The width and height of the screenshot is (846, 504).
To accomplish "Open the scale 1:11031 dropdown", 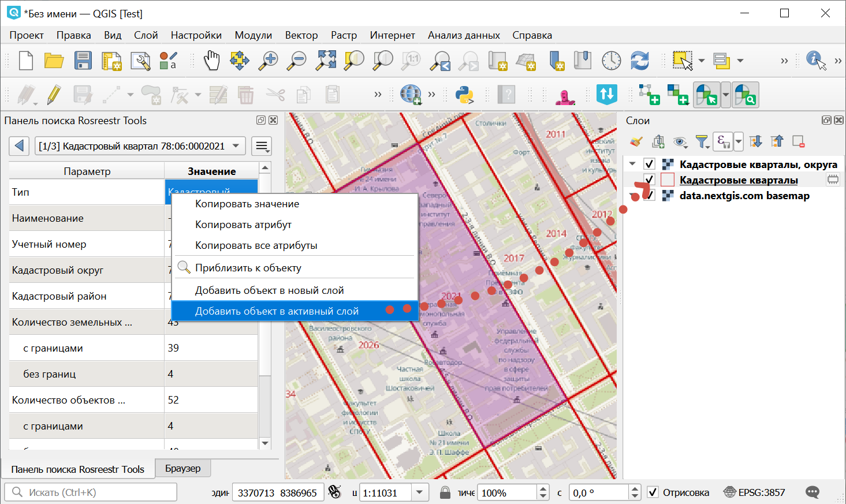I will [420, 492].
